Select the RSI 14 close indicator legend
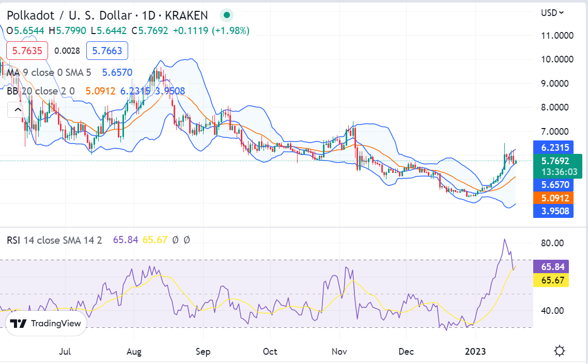The height and width of the screenshot is (364, 588). point(54,240)
